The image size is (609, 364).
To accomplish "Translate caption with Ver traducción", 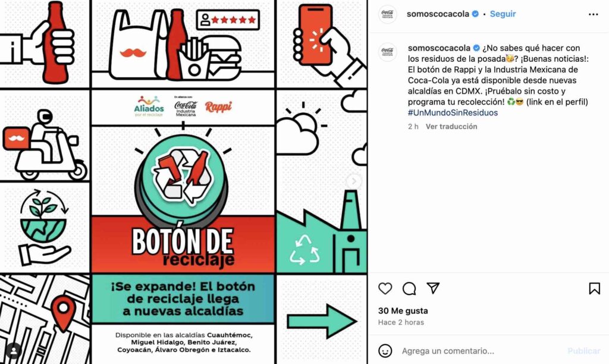I will [451, 126].
